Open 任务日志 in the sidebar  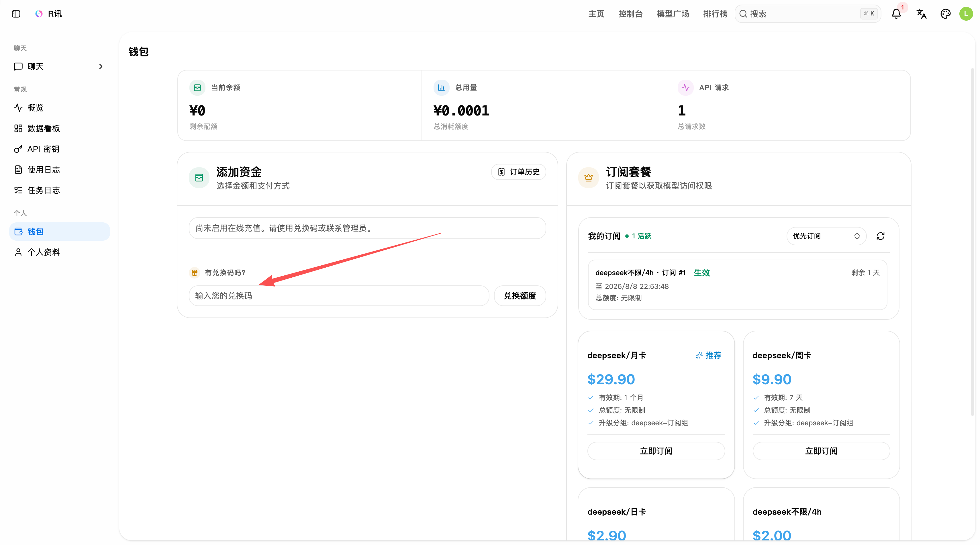click(x=59, y=190)
